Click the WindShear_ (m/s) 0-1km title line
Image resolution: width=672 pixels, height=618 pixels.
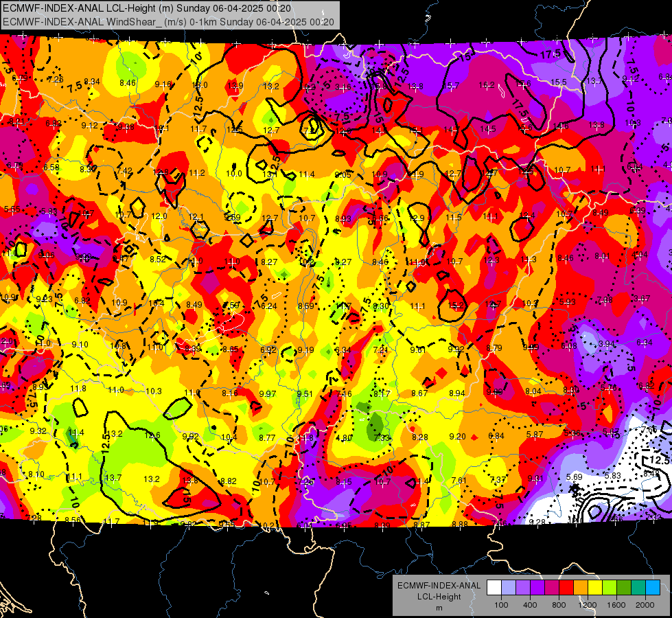coord(168,22)
